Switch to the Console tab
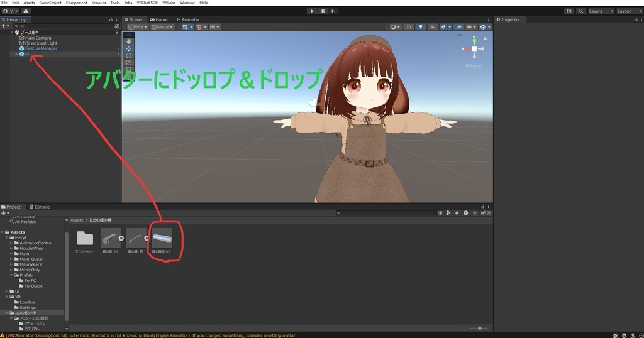 coord(40,207)
